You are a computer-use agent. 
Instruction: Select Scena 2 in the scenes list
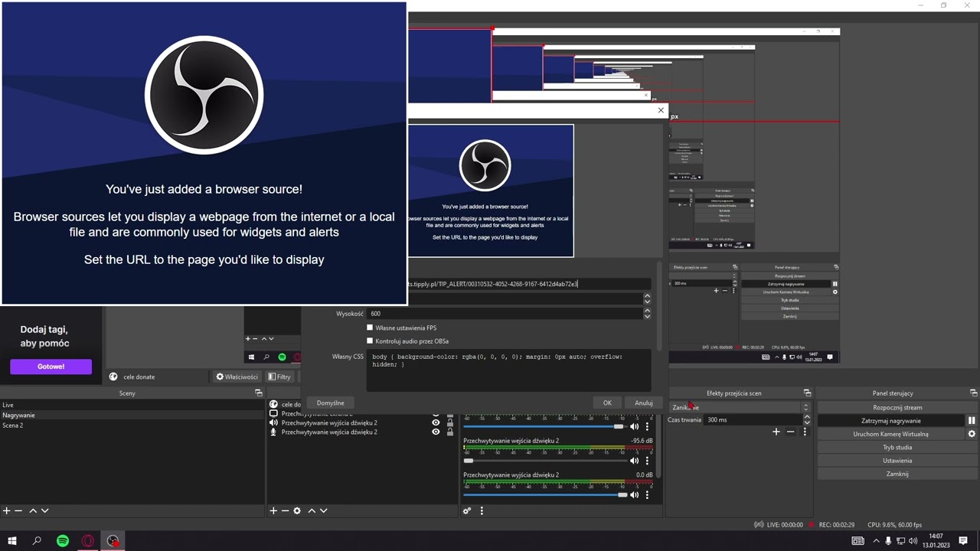pos(132,425)
